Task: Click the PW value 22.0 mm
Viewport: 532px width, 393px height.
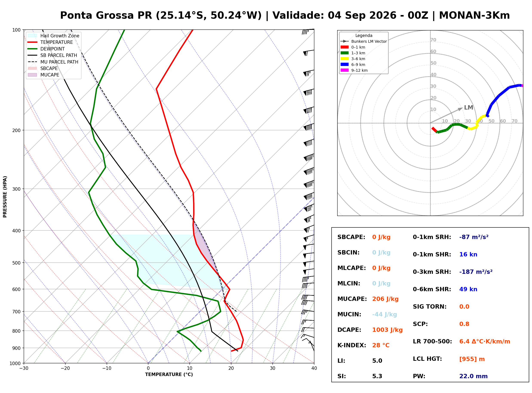Action: pos(474,376)
